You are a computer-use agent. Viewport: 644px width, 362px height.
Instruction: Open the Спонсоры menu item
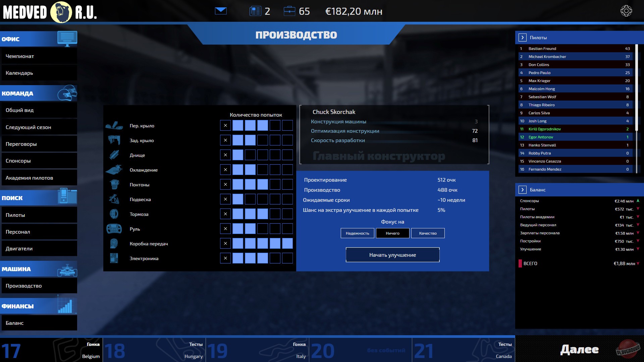pos(39,161)
